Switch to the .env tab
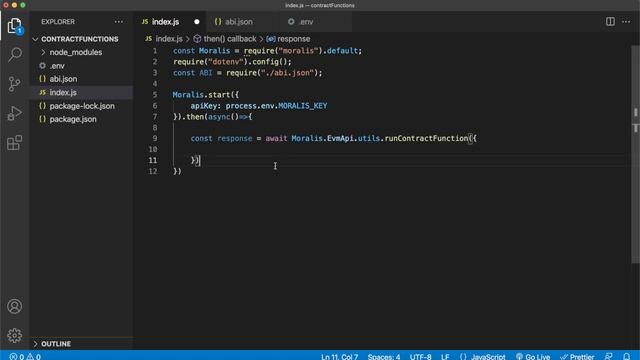640x360 pixels. click(306, 22)
